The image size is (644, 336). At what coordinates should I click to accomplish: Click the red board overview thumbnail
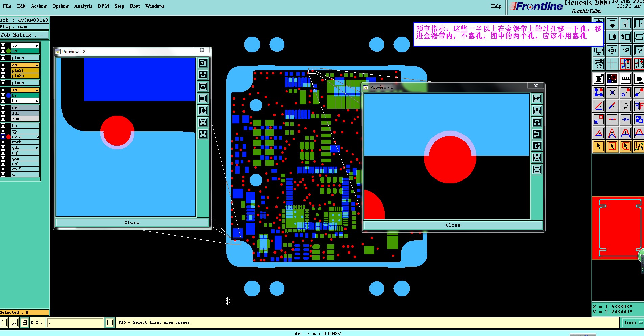coord(618,228)
